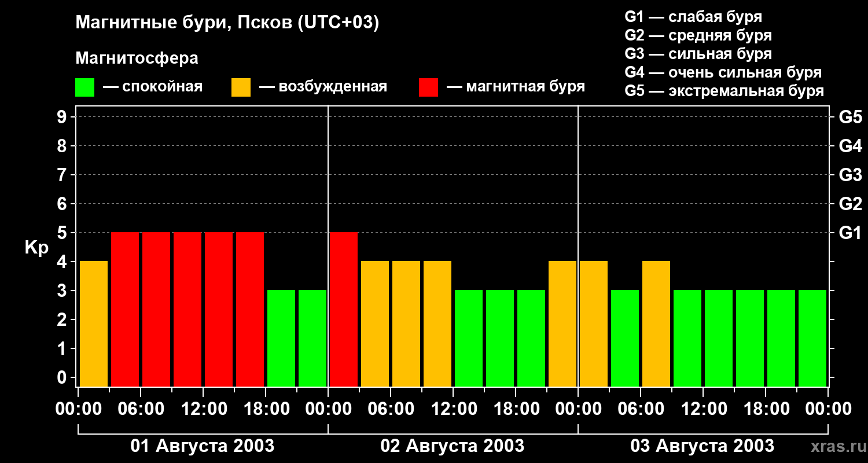Click the '— магнитная буря' legend label

tap(516, 87)
